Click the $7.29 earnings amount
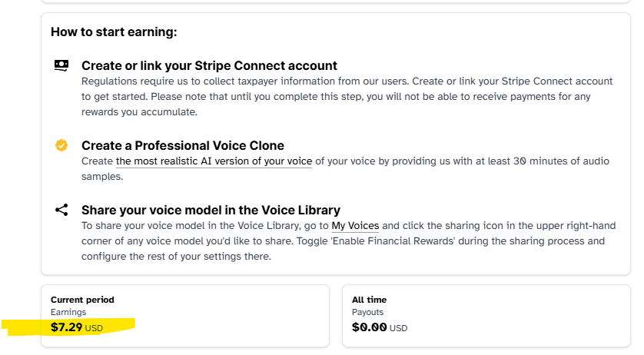Screen dimensions: 644x355 tap(66, 327)
